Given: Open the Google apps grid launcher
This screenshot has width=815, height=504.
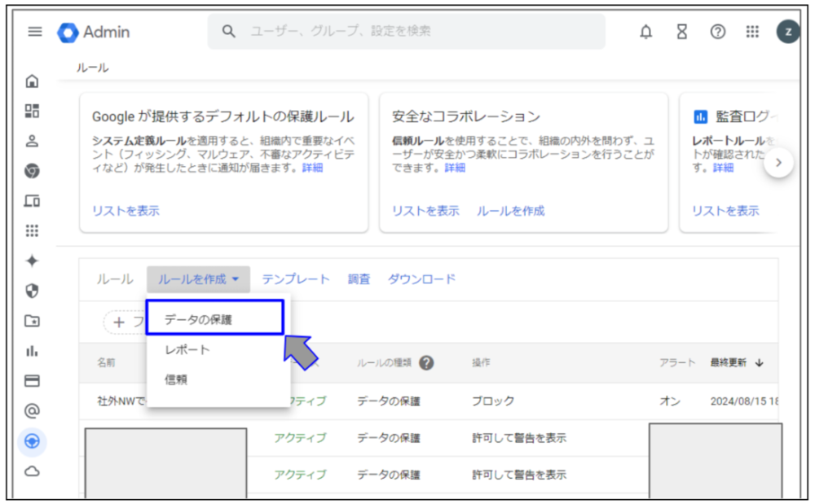Looking at the screenshot, I should click(752, 32).
